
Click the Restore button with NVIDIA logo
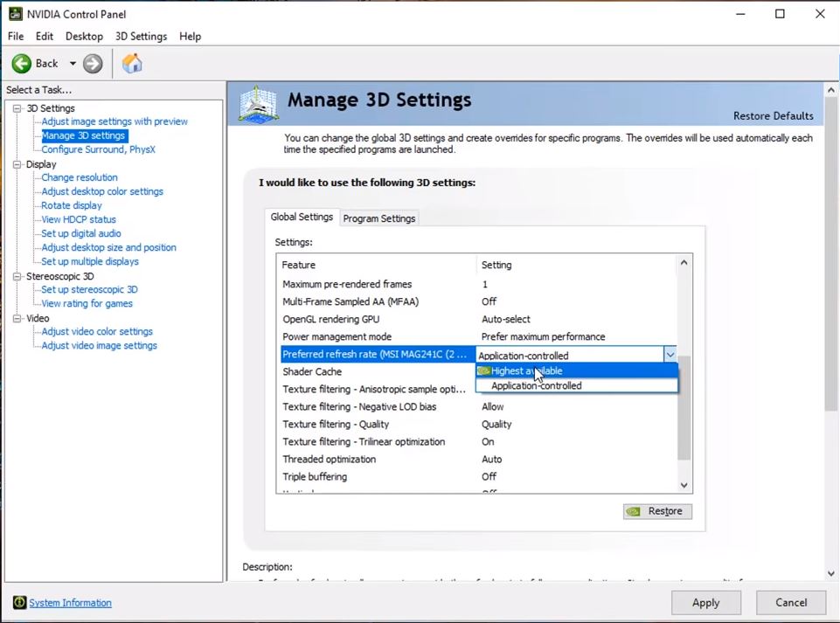coord(657,511)
